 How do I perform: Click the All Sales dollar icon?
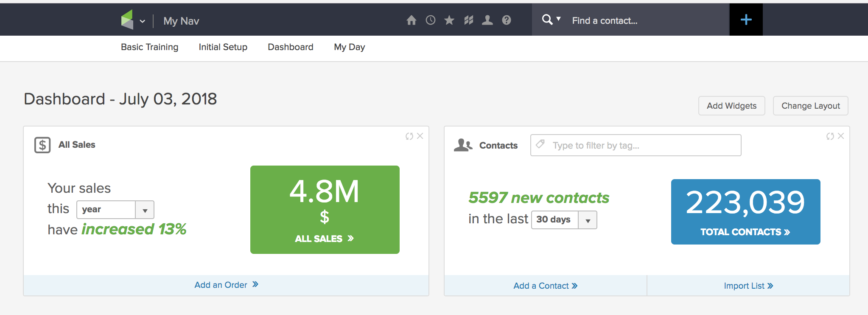click(x=42, y=145)
